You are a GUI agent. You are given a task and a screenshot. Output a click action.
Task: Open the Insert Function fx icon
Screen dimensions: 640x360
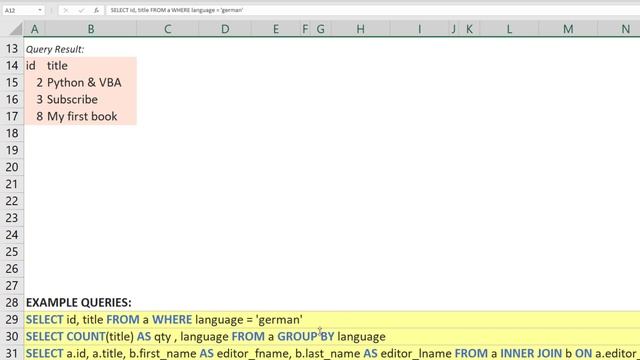(96, 10)
